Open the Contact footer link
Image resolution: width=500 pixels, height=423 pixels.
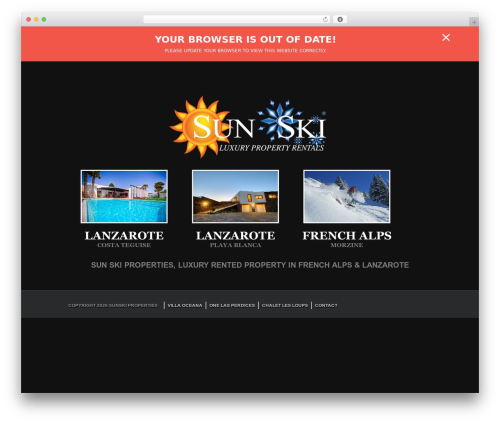click(x=326, y=305)
